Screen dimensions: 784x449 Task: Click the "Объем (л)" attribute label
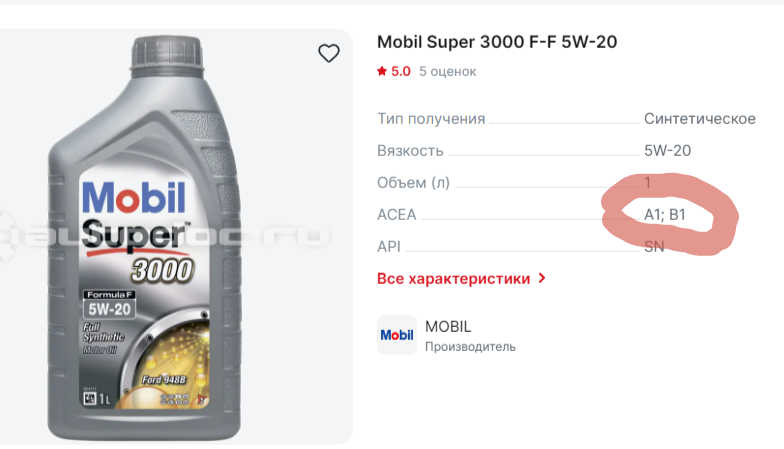(x=414, y=183)
